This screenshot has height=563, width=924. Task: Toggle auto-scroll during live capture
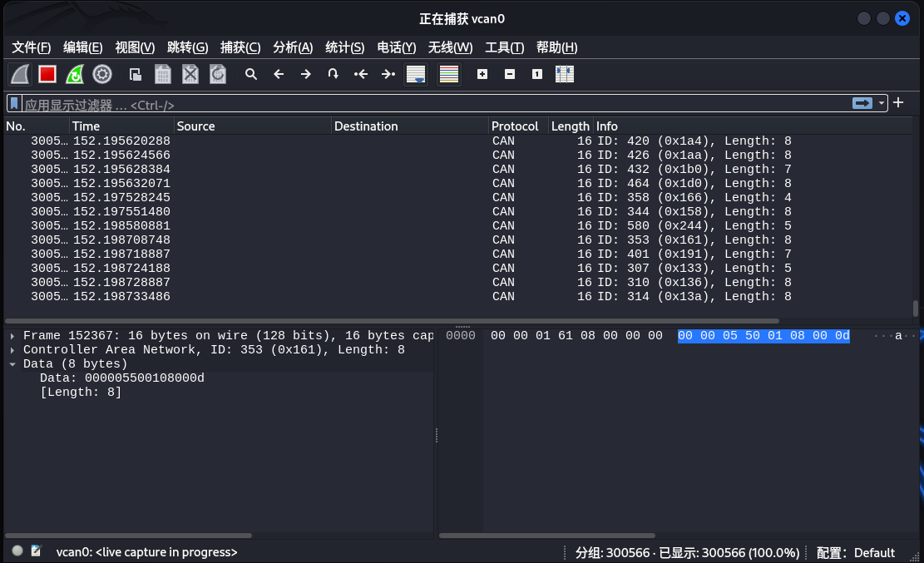tap(416, 74)
